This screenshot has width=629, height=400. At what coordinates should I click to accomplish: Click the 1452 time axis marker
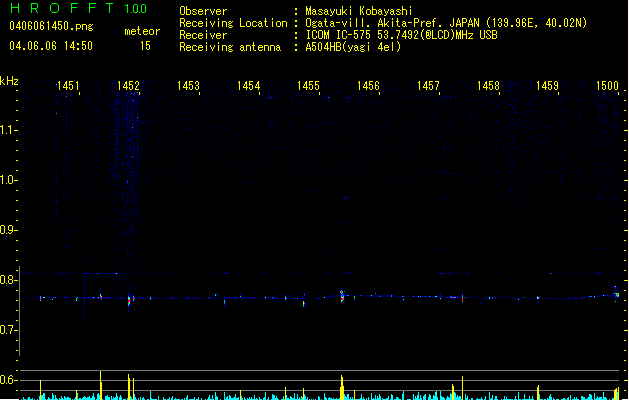click(x=128, y=86)
